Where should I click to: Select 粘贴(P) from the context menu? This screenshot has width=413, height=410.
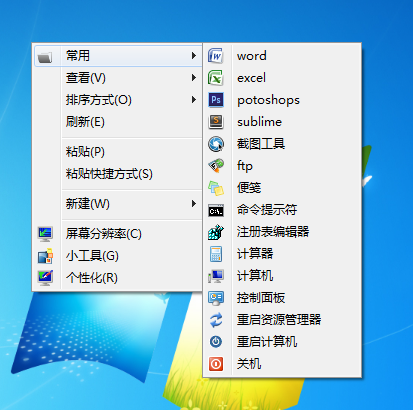(x=118, y=152)
